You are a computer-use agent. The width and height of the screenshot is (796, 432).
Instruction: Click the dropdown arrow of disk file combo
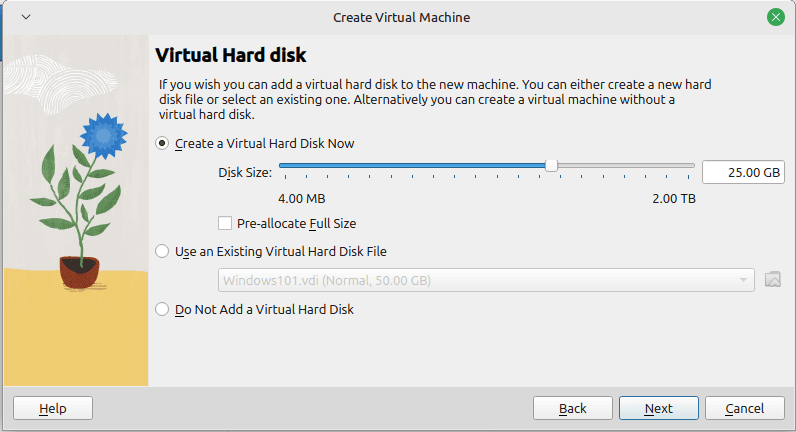[x=743, y=280]
